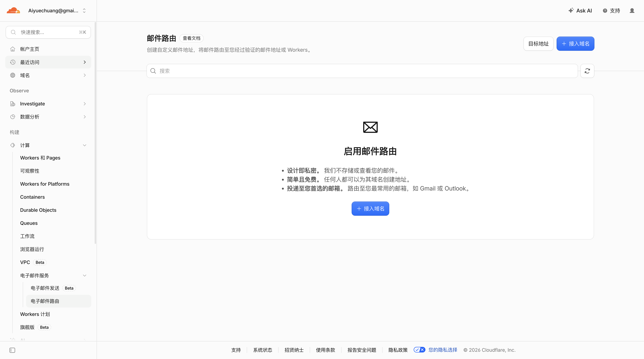Click the 域名 globe icon
This screenshot has width=644, height=359.
coord(13,75)
